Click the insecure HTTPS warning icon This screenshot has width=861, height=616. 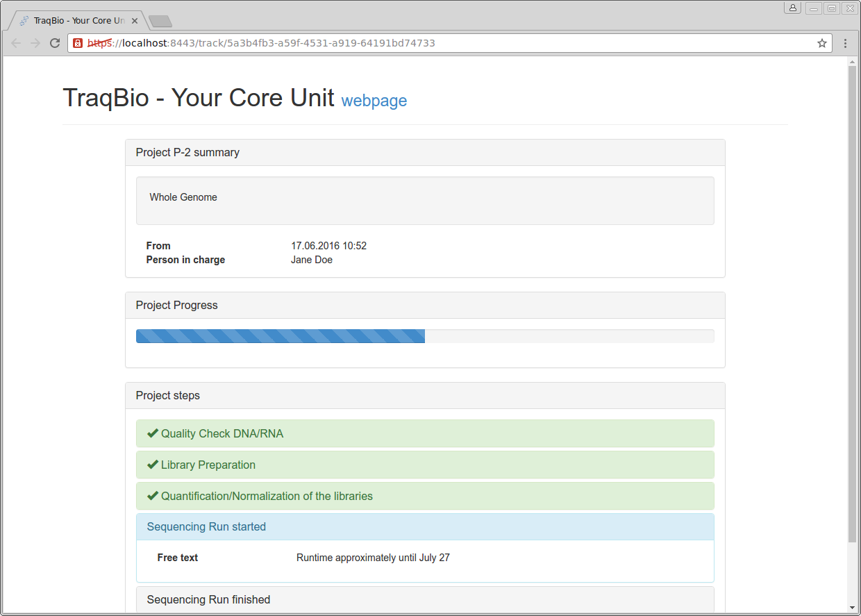[78, 43]
